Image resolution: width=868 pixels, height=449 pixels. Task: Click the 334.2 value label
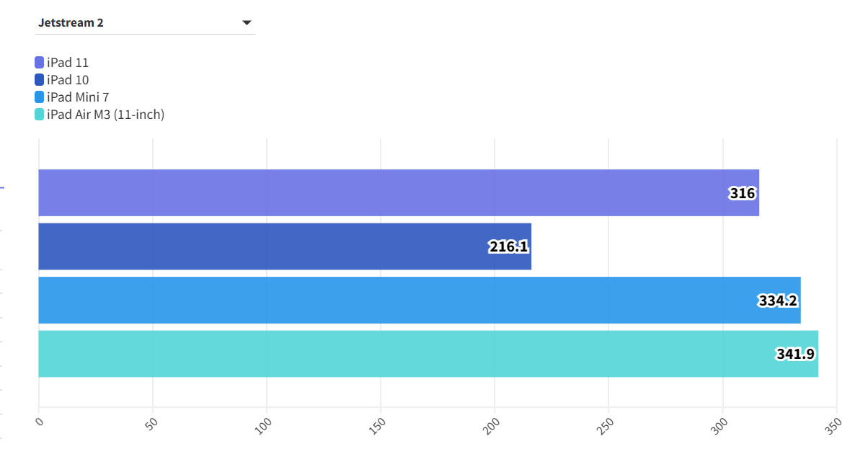[778, 301]
